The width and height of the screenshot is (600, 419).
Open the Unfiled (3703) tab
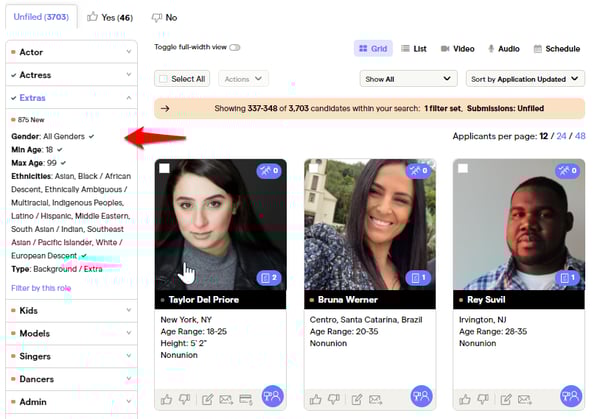pos(41,17)
